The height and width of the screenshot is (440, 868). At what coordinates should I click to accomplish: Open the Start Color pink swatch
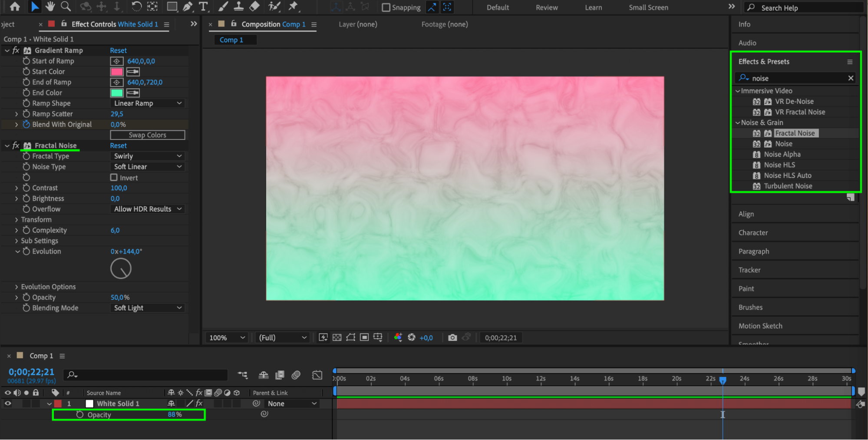point(117,72)
